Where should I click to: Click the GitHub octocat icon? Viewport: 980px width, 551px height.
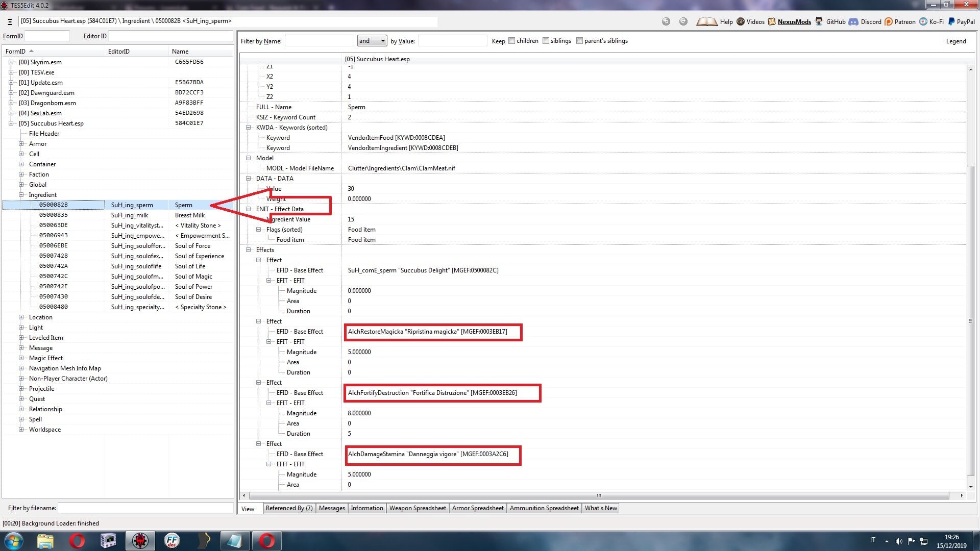click(x=819, y=21)
